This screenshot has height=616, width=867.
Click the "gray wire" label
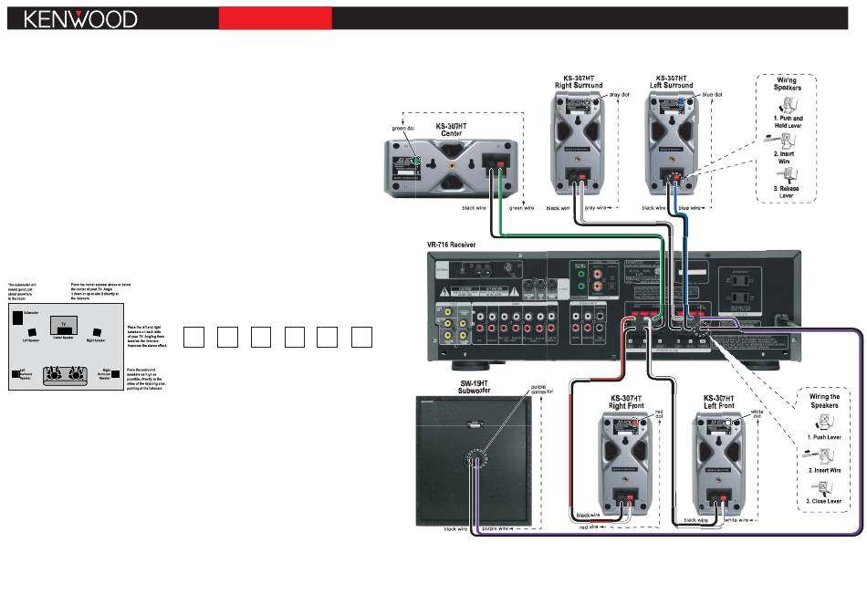[596, 208]
